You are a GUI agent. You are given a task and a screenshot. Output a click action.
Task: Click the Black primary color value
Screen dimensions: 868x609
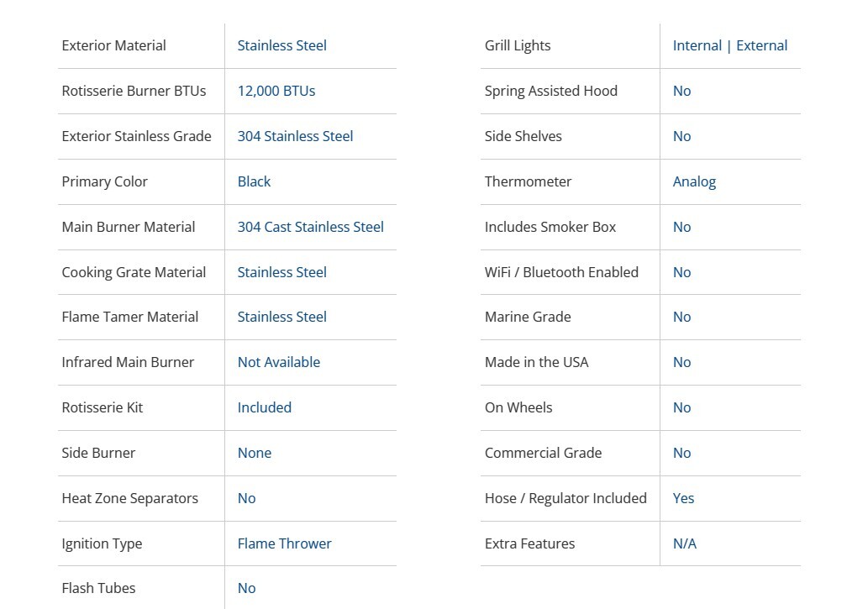[254, 181]
